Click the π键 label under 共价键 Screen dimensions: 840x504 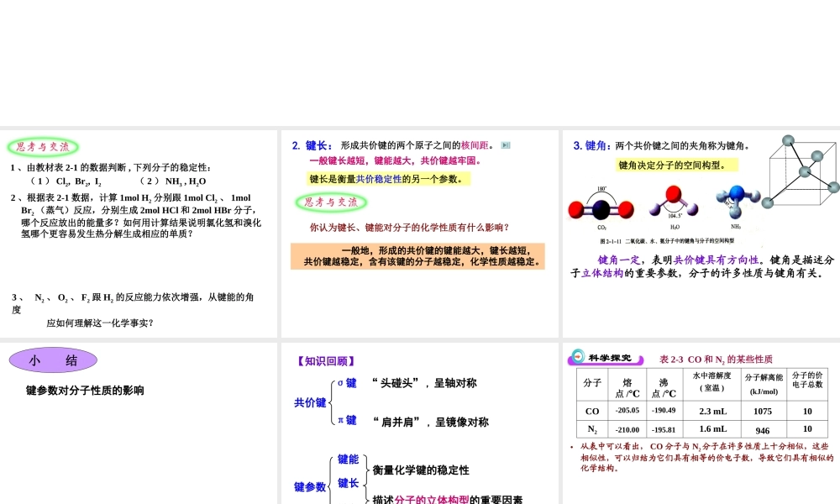click(347, 420)
